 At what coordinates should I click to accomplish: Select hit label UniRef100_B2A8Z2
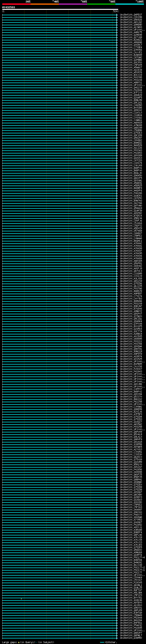click(x=131, y=40)
